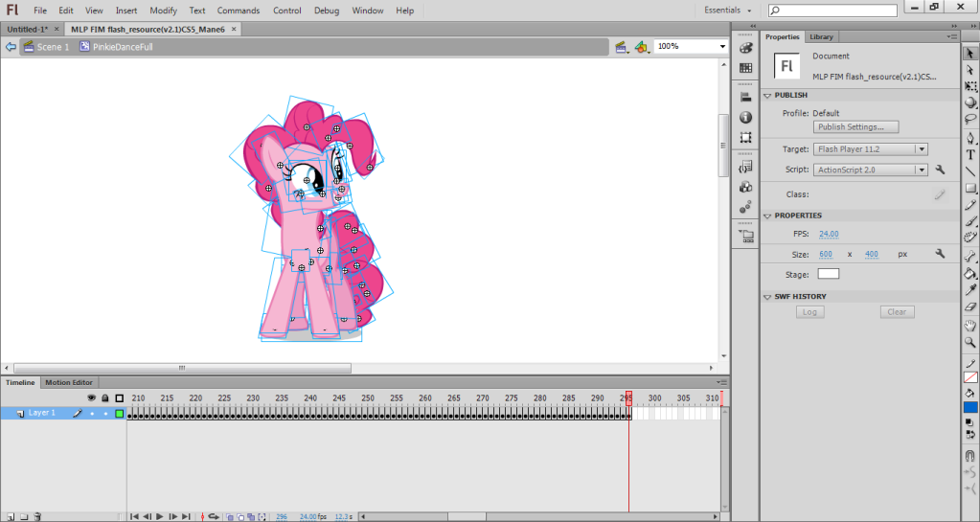Open the Color panel palette icon
Image resolution: width=980 pixels, height=522 pixels.
point(745,48)
